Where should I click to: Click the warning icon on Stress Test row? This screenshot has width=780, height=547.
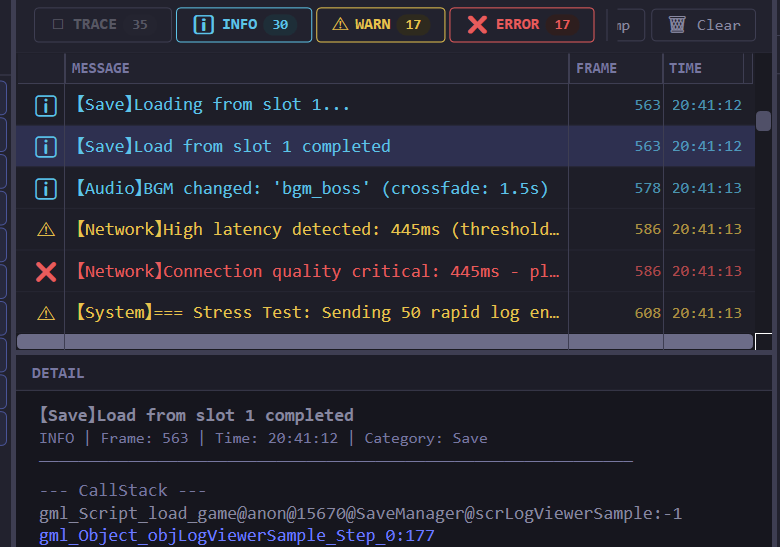pyautogui.click(x=46, y=313)
